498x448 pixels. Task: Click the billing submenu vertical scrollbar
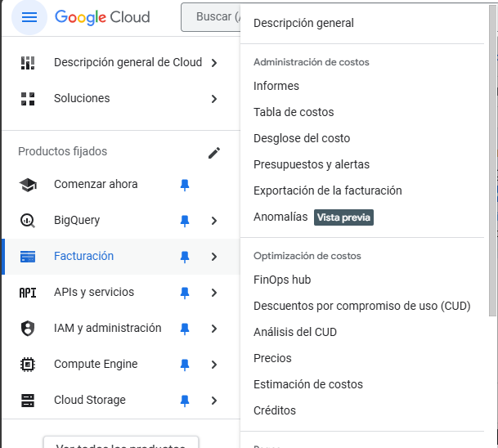click(492, 160)
